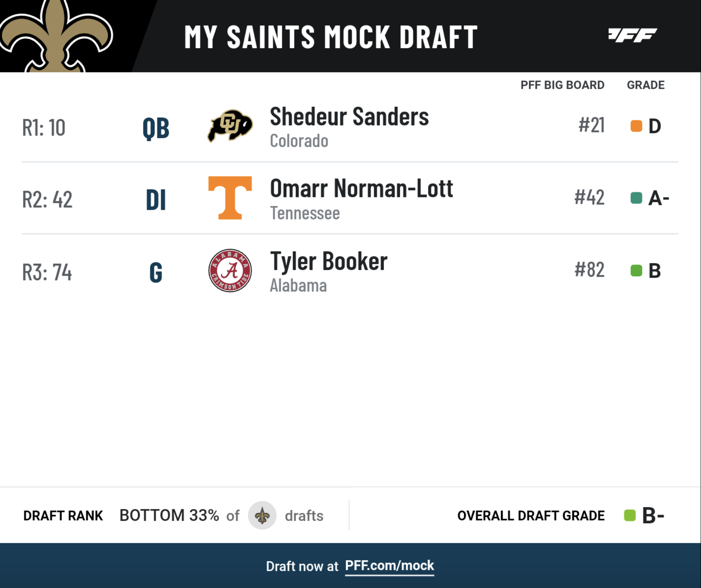
Task: Click the GRADE column header
Action: (x=646, y=85)
